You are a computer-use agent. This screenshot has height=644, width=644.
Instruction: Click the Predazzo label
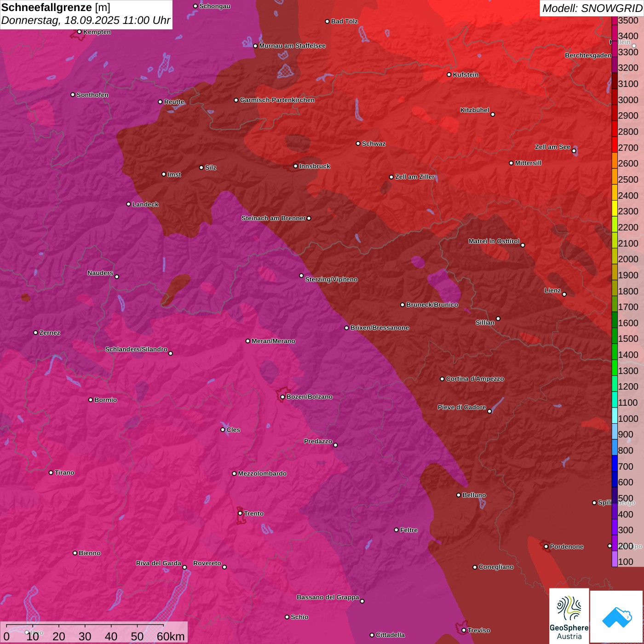318,441
